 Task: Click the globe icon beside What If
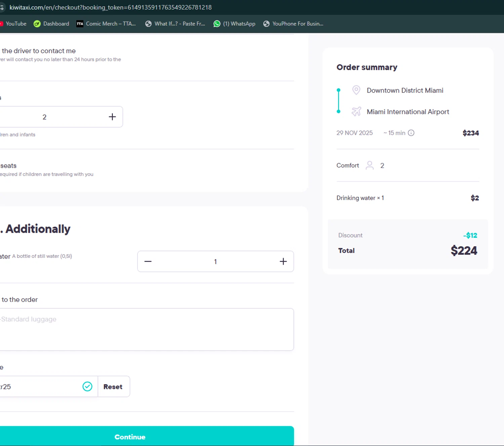pos(148,24)
